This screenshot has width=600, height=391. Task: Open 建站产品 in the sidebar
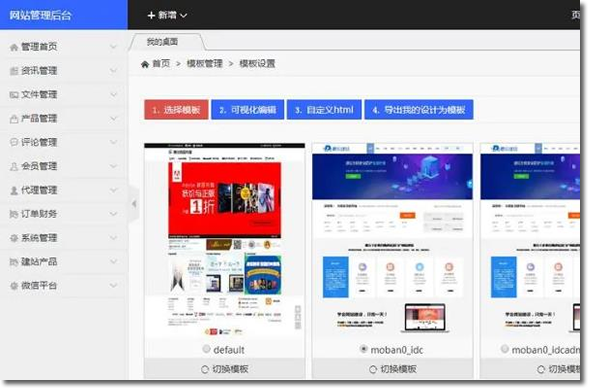click(39, 262)
